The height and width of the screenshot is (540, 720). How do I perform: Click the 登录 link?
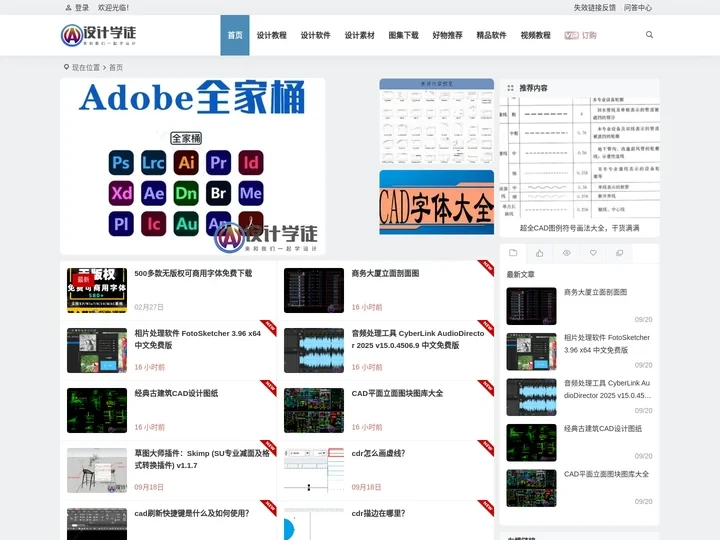(x=82, y=8)
